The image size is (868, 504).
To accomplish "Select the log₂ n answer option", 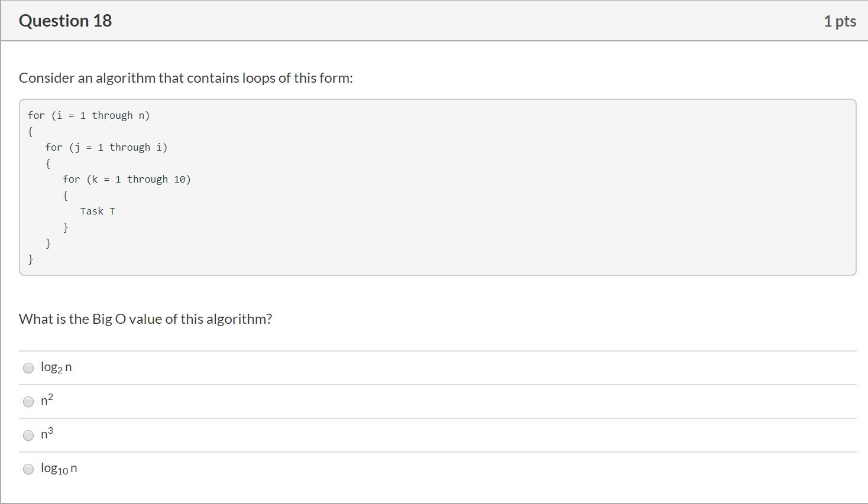I will pyautogui.click(x=28, y=368).
